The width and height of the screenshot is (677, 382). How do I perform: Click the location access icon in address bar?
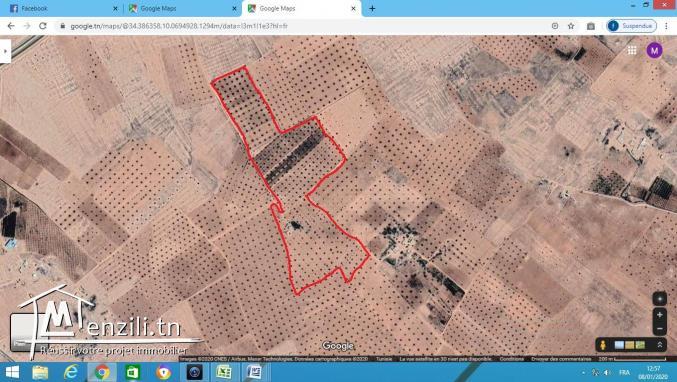coord(555,26)
